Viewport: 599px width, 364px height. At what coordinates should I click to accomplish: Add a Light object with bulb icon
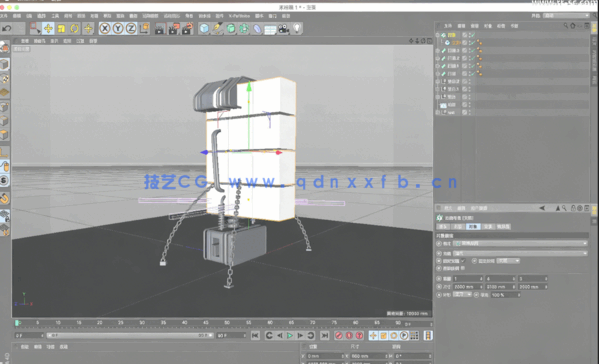(x=297, y=28)
